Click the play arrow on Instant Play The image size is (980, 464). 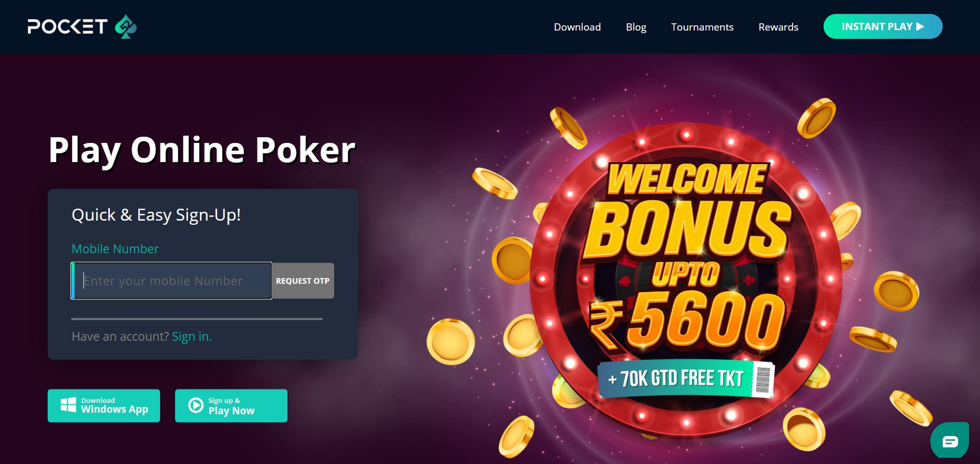coord(920,26)
